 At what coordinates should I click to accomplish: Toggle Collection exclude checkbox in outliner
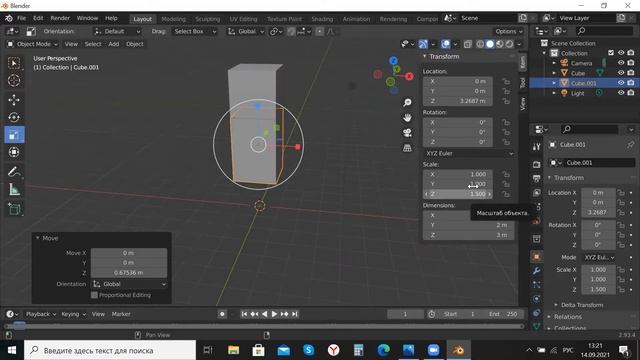[611, 53]
